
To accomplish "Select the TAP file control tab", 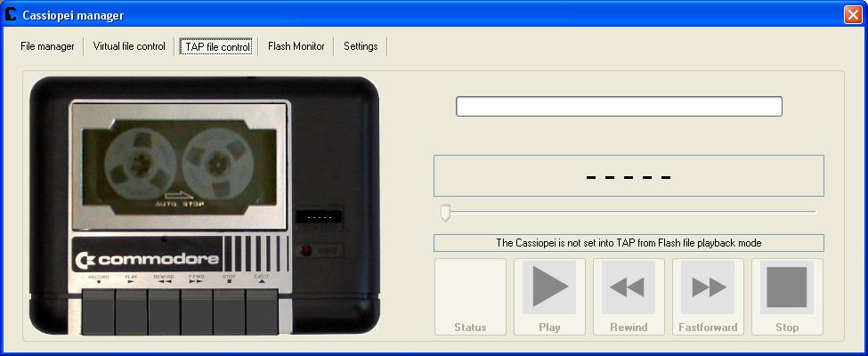I will click(217, 47).
